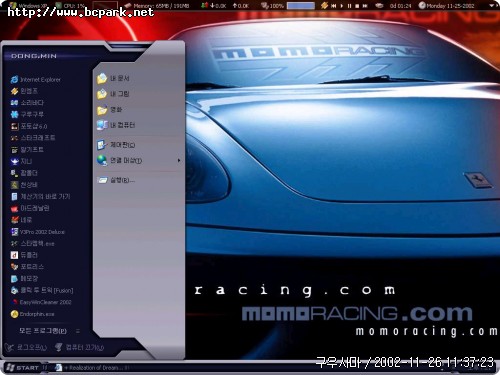Open the 계산기 shortcut entry
Viewport: 500px width, 375px height.
point(40,196)
